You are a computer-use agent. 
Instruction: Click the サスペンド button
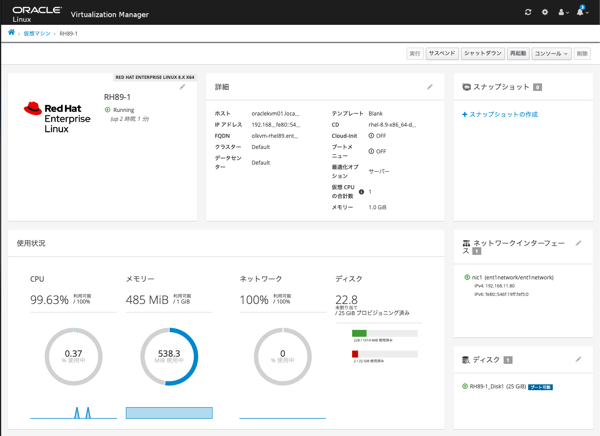pos(442,54)
